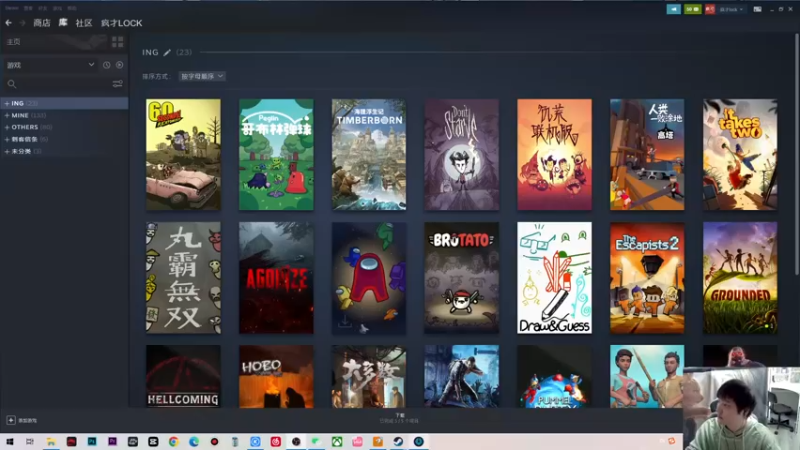Image resolution: width=800 pixels, height=450 pixels.
Task: Click the blue announcements megaphone button
Action: pyautogui.click(x=673, y=9)
